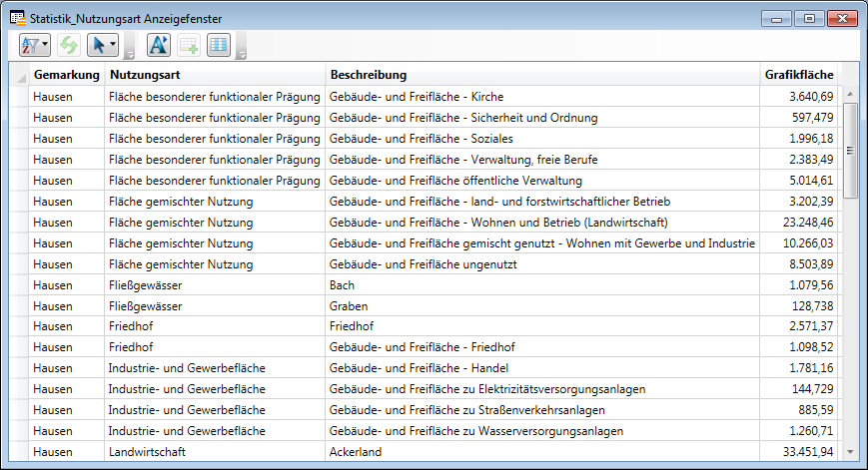Image resolution: width=868 pixels, height=470 pixels.
Task: Expand the selection pointer dropdown arrow
Action: [113, 45]
